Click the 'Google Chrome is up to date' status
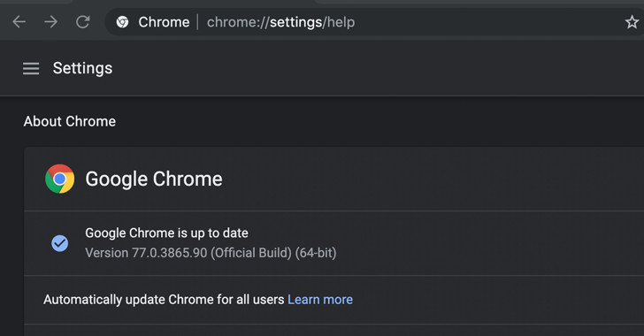This screenshot has width=644, height=336. pyautogui.click(x=166, y=233)
